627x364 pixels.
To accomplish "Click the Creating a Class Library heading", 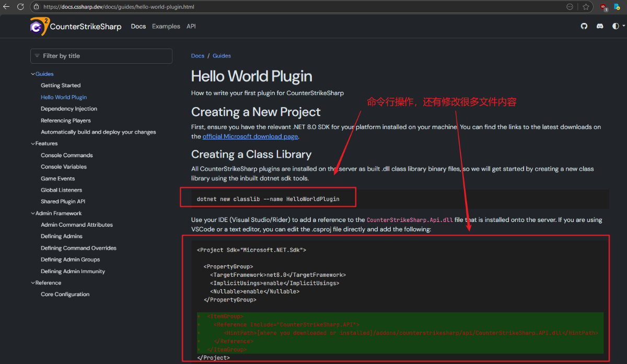I will tap(251, 154).
